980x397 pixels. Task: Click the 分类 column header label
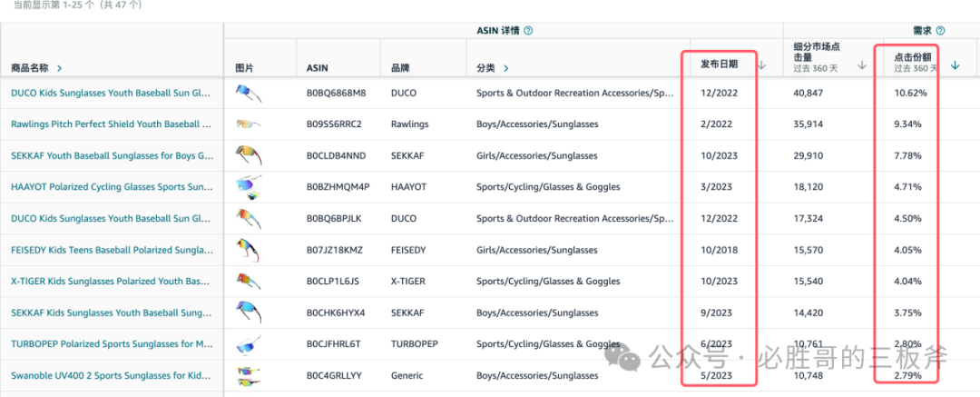[x=485, y=68]
